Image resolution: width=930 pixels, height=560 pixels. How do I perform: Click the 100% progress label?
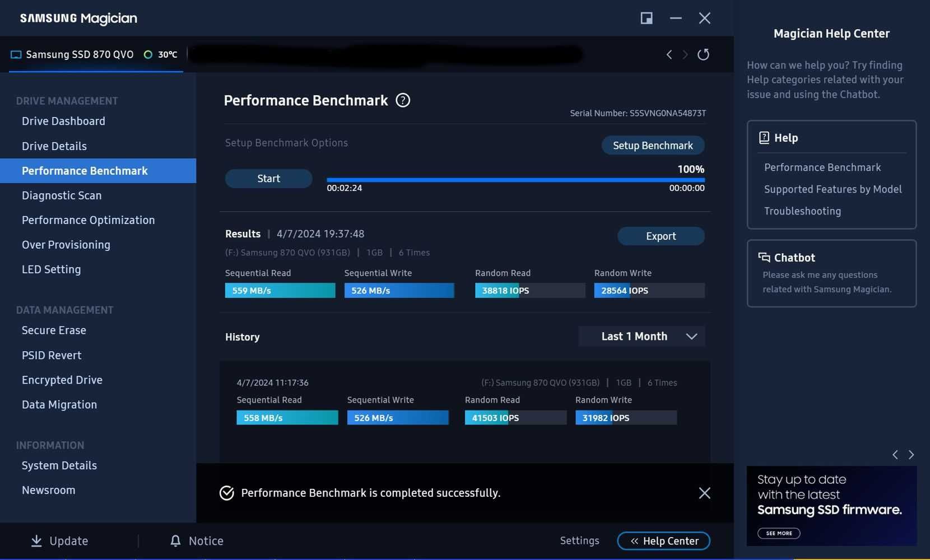[x=691, y=169]
